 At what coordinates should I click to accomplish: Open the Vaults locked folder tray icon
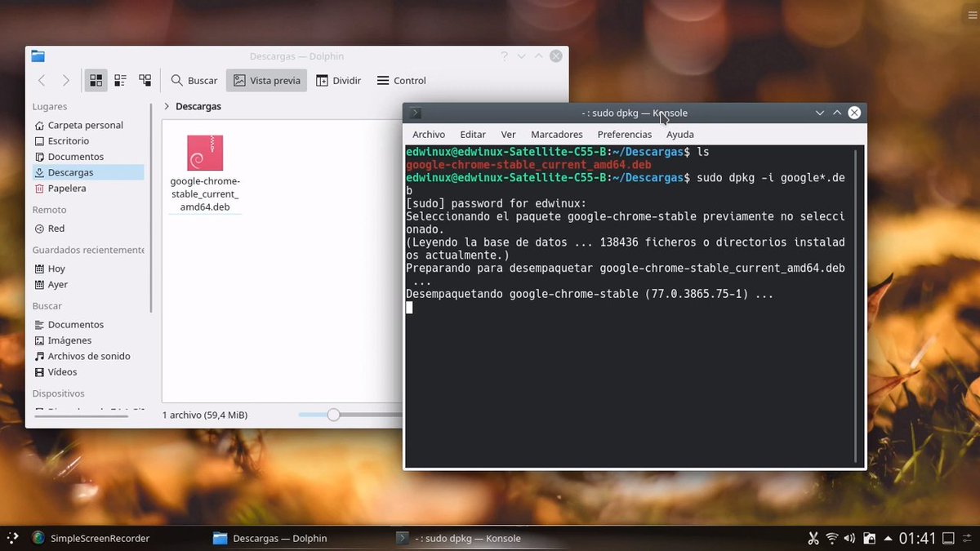[869, 538]
